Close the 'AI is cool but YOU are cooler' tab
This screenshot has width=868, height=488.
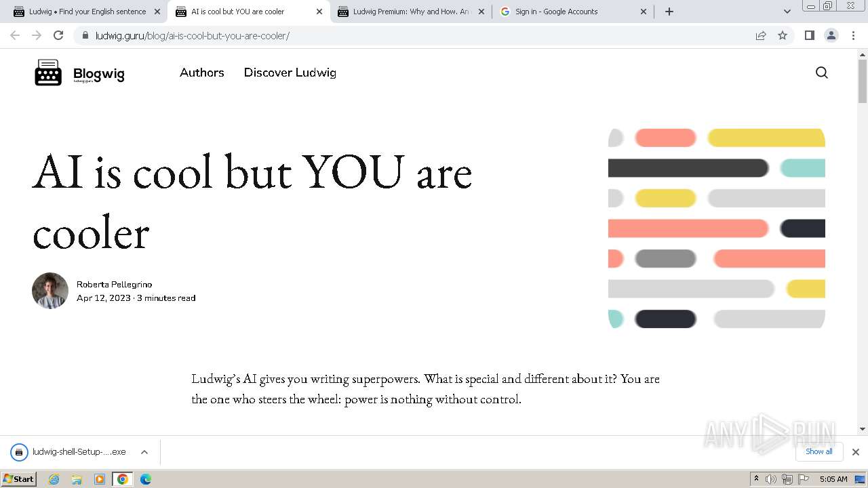319,12
